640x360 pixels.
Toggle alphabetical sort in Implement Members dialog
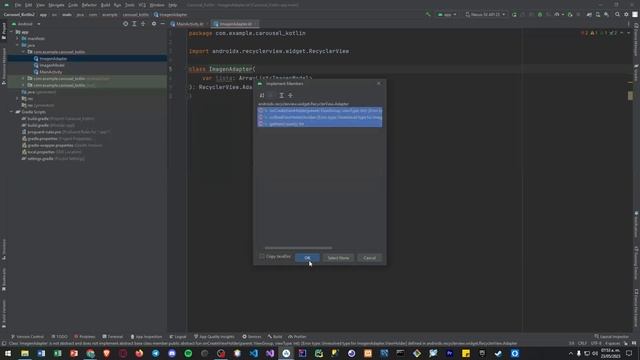pos(262,95)
